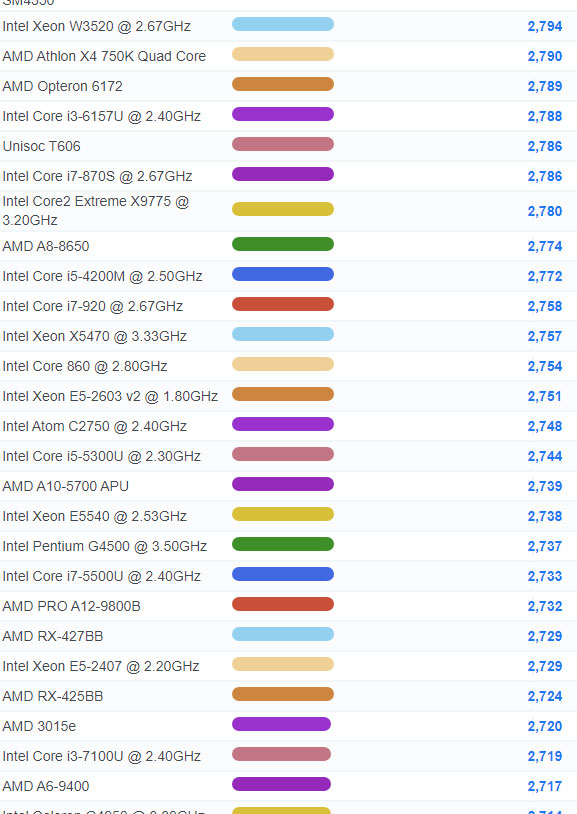The width and height of the screenshot is (577, 814).
Task: Click the Unisoc T606 CPU name
Action: tap(42, 146)
